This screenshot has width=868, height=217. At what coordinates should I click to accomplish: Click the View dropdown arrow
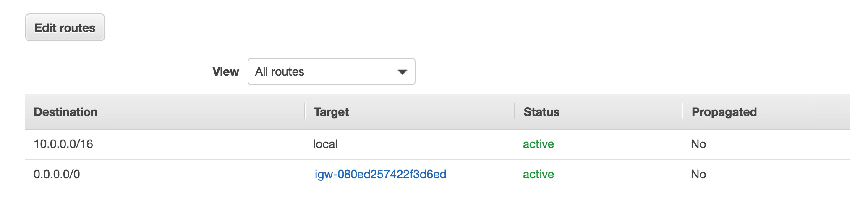click(x=402, y=72)
